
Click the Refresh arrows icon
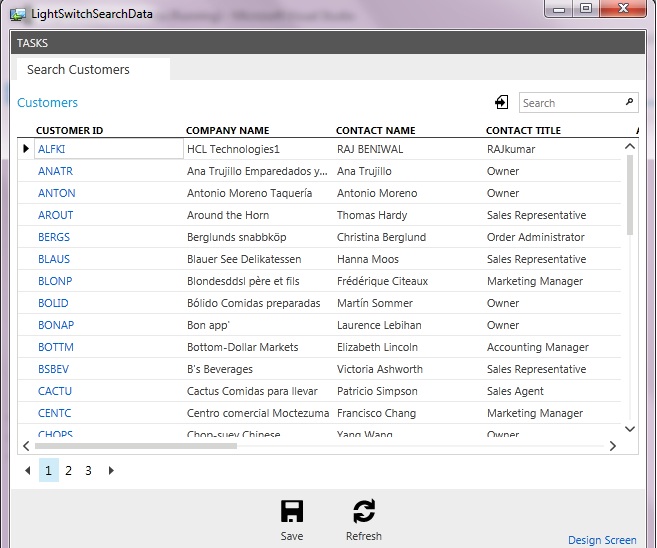[364, 511]
